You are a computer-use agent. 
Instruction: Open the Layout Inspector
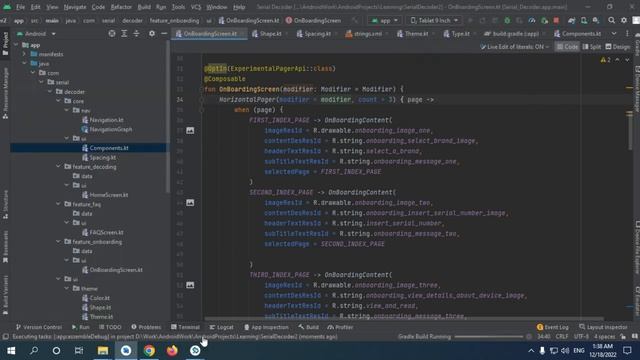coord(602,327)
